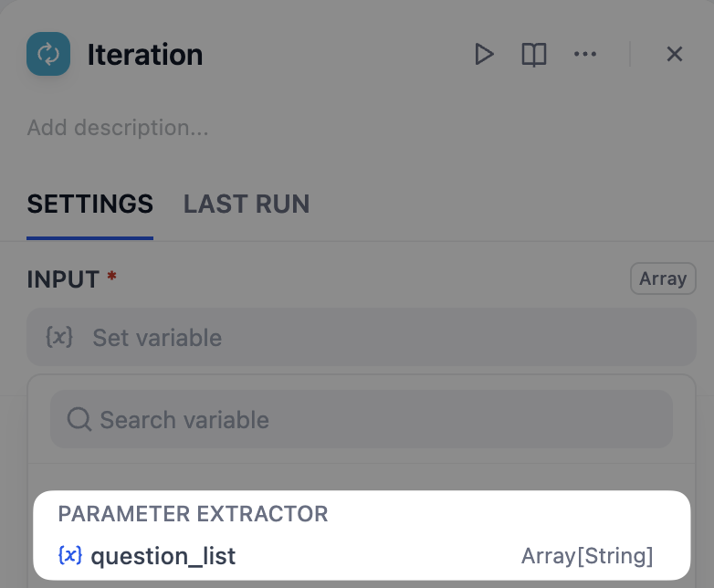The image size is (714, 588).
Task: Run this step with play icon
Action: coord(484,55)
